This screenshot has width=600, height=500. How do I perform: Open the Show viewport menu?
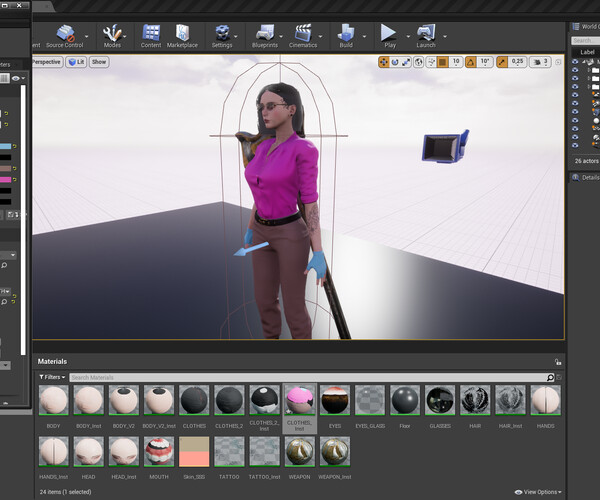click(x=99, y=62)
